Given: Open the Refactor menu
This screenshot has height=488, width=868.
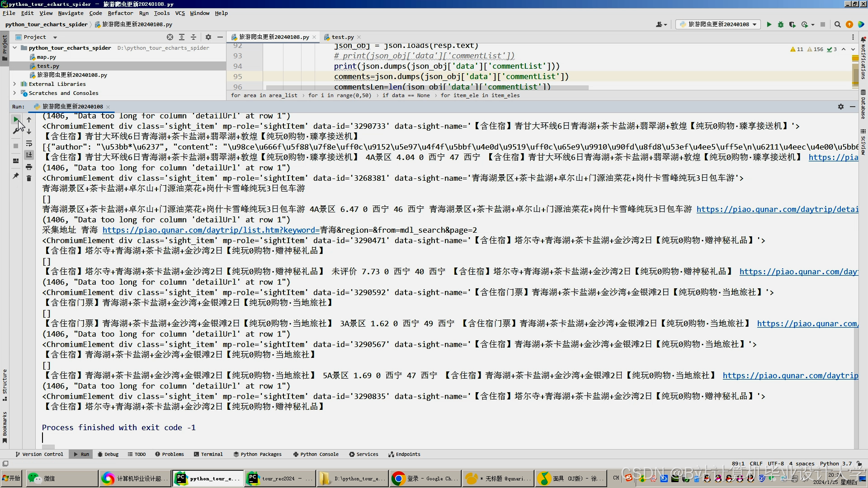Looking at the screenshot, I should pyautogui.click(x=120, y=13).
